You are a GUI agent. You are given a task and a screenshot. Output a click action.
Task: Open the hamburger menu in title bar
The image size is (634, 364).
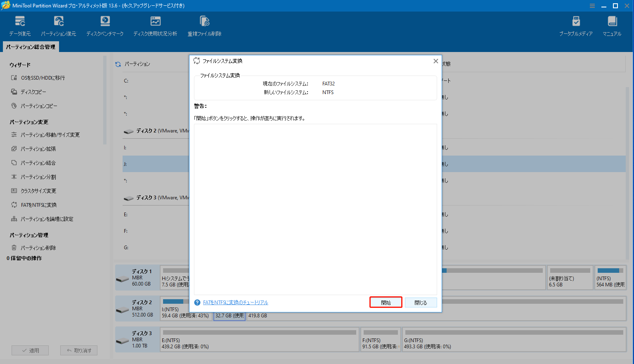(592, 6)
